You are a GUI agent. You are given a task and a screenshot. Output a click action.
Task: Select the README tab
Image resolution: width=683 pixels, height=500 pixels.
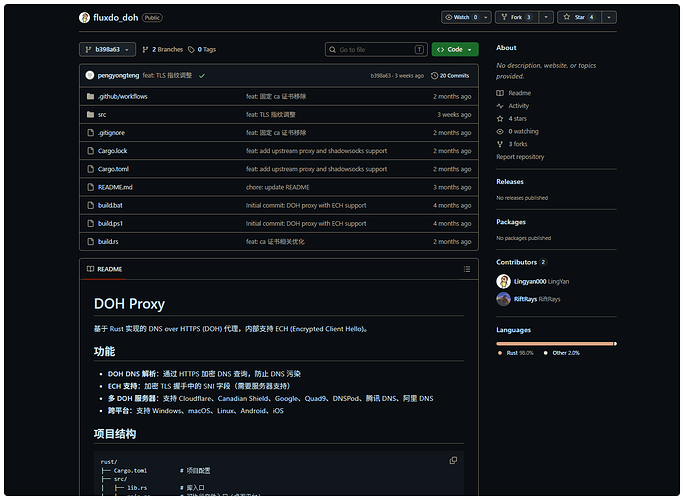point(105,269)
